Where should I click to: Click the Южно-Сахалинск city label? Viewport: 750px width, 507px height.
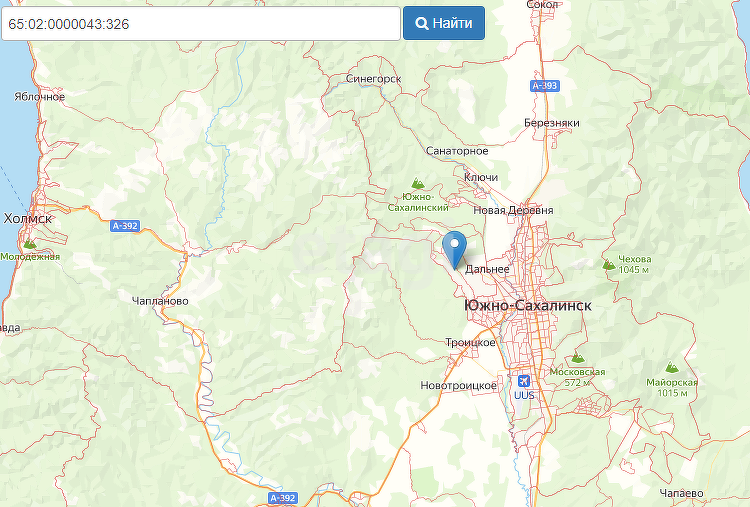tap(528, 306)
